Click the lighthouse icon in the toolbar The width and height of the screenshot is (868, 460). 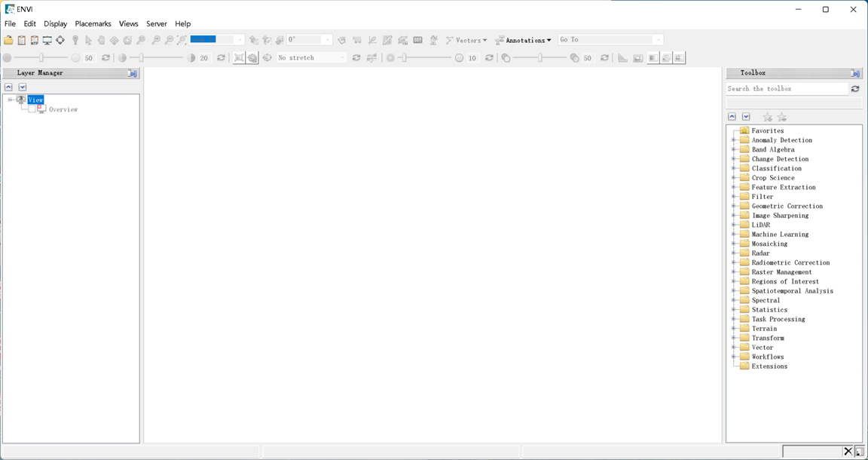tap(433, 40)
